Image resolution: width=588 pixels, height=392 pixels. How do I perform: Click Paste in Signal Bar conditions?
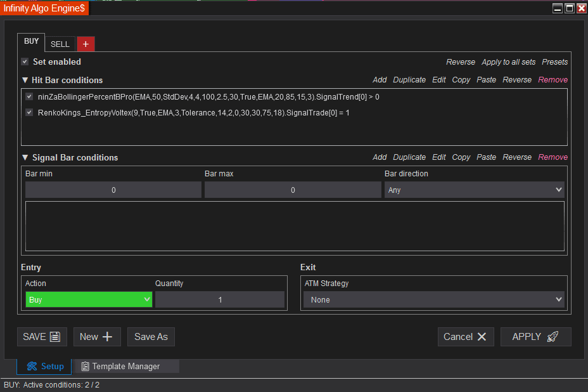(487, 157)
